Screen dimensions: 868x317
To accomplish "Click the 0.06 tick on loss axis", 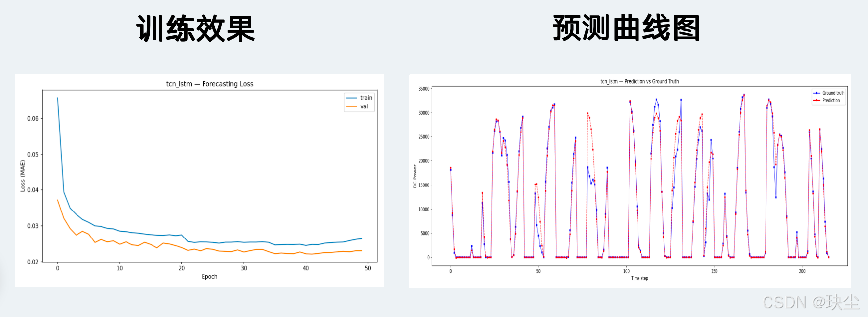I will click(x=33, y=118).
